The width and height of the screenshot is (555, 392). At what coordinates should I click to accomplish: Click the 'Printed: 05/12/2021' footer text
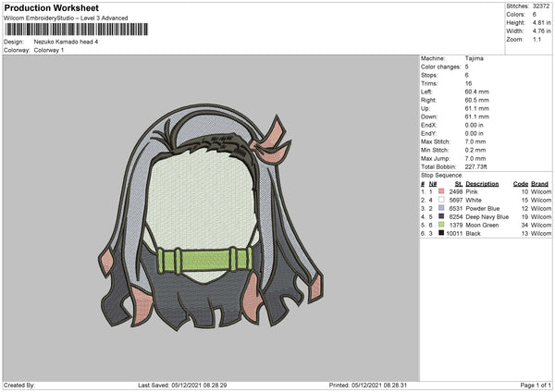pyautogui.click(x=368, y=385)
